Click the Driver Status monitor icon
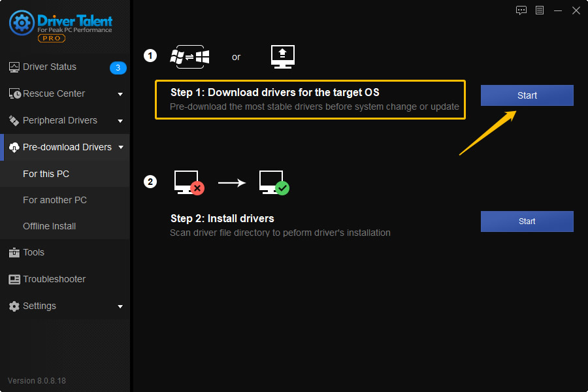Image resolution: width=588 pixels, height=392 pixels. pos(14,67)
